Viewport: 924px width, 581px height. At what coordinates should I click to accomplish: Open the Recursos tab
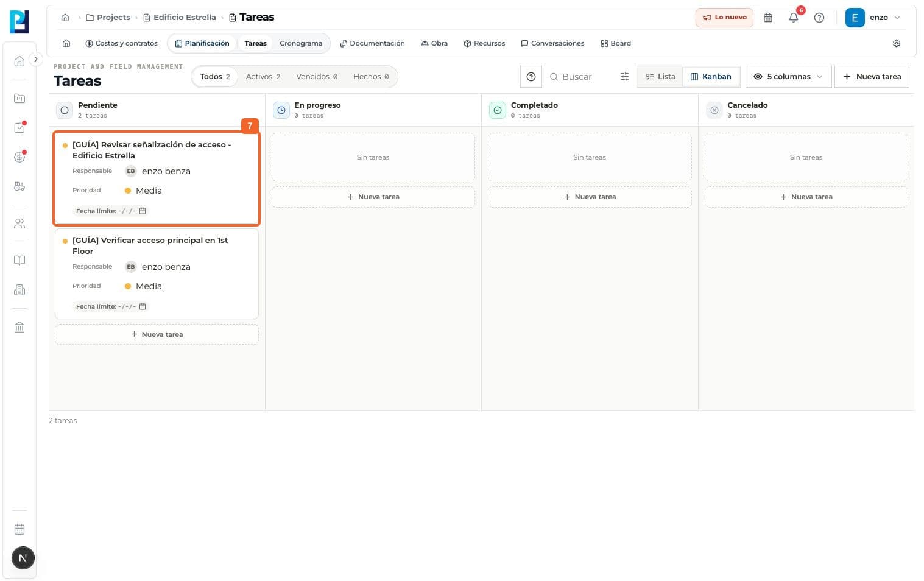(x=484, y=43)
